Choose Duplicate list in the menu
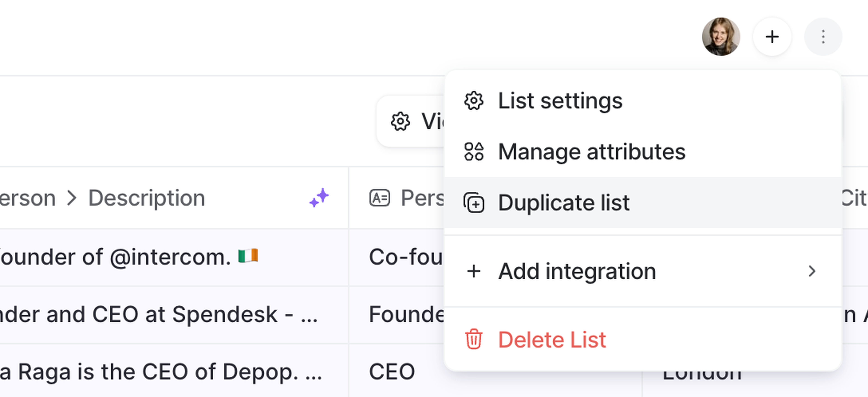This screenshot has width=868, height=397. [x=564, y=203]
